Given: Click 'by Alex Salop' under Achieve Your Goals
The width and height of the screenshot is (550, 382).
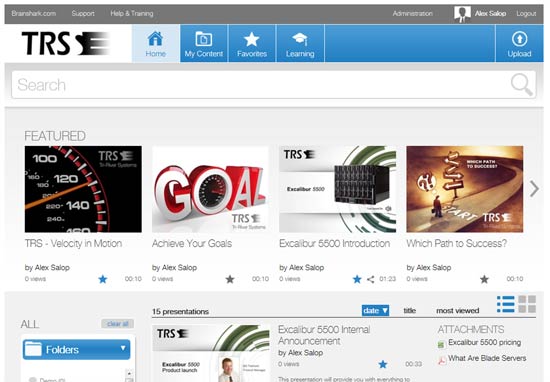Looking at the screenshot, I should click(x=174, y=268).
